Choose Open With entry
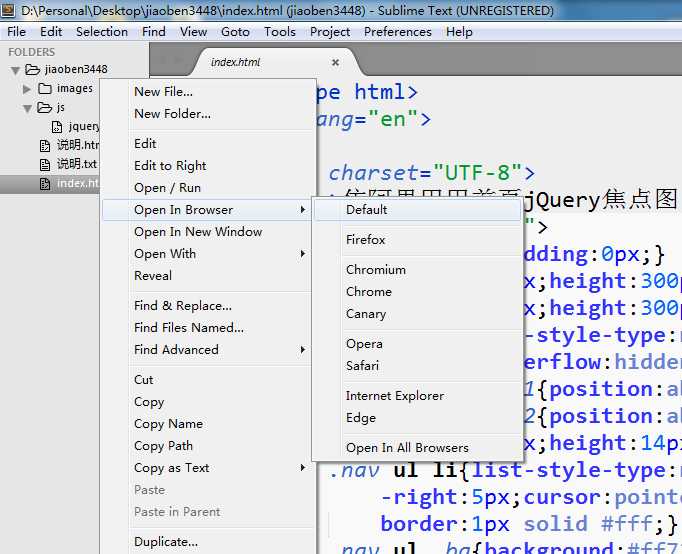Screen dimensions: 682x554 208,254
